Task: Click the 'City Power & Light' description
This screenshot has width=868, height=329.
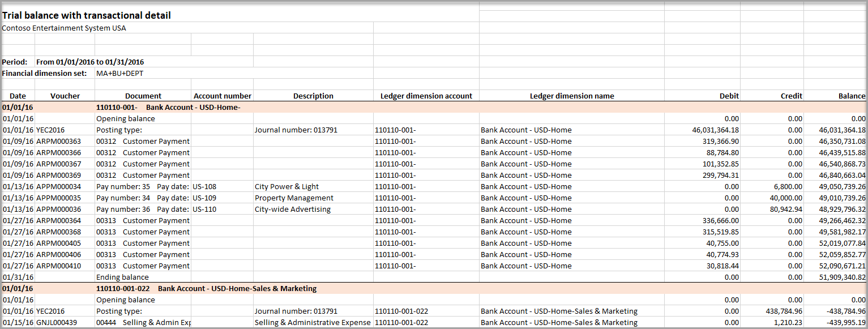Action: point(287,186)
